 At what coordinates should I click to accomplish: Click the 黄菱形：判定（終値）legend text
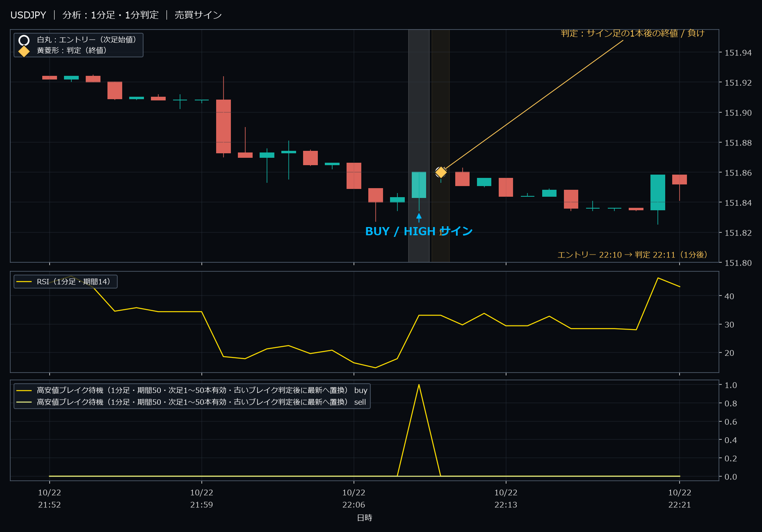coord(72,50)
